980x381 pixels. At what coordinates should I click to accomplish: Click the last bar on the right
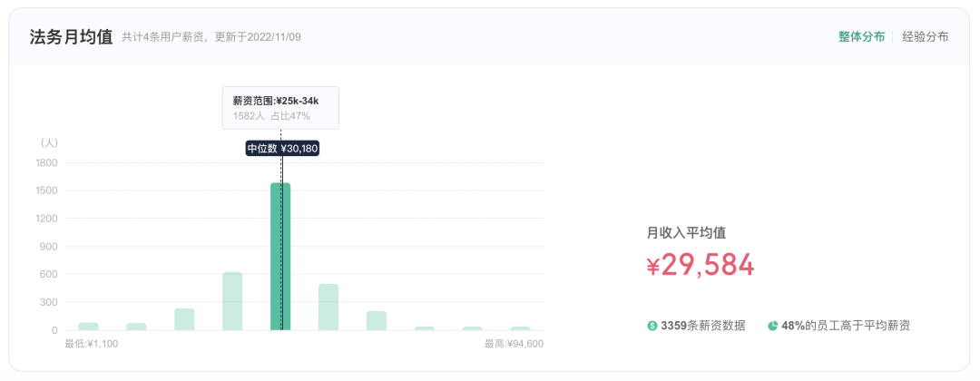(520, 327)
